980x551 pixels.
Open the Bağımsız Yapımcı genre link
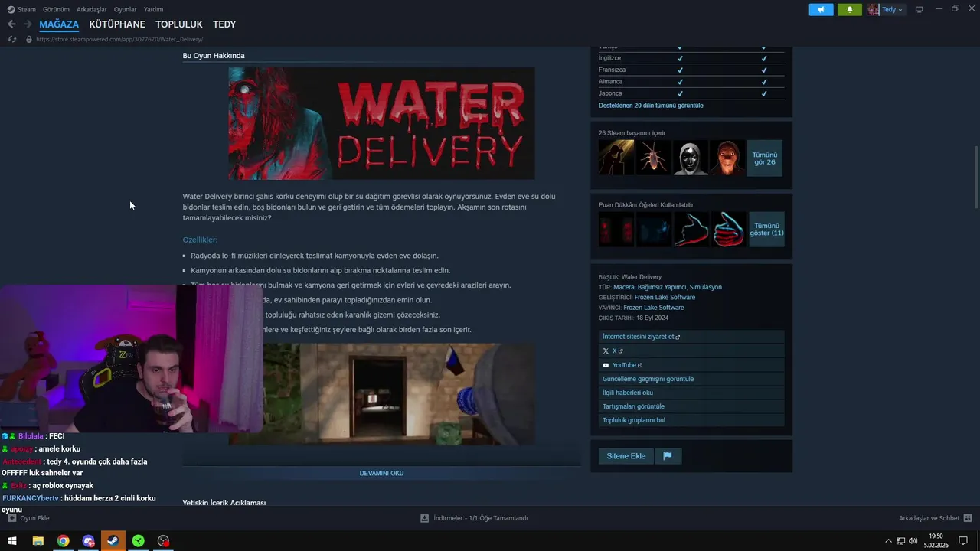662,288
